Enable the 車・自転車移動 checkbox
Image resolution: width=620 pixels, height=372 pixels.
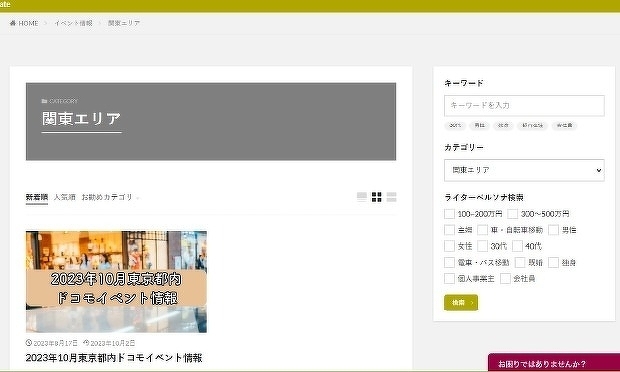pos(482,230)
